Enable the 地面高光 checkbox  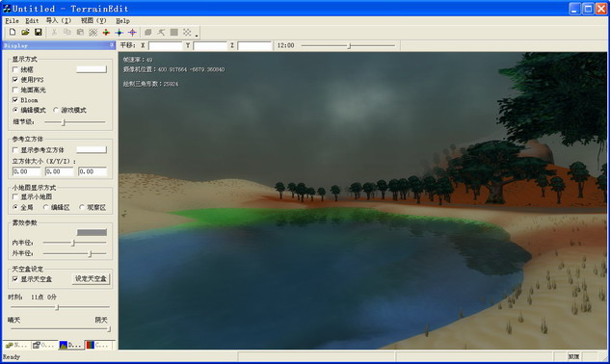[x=15, y=90]
